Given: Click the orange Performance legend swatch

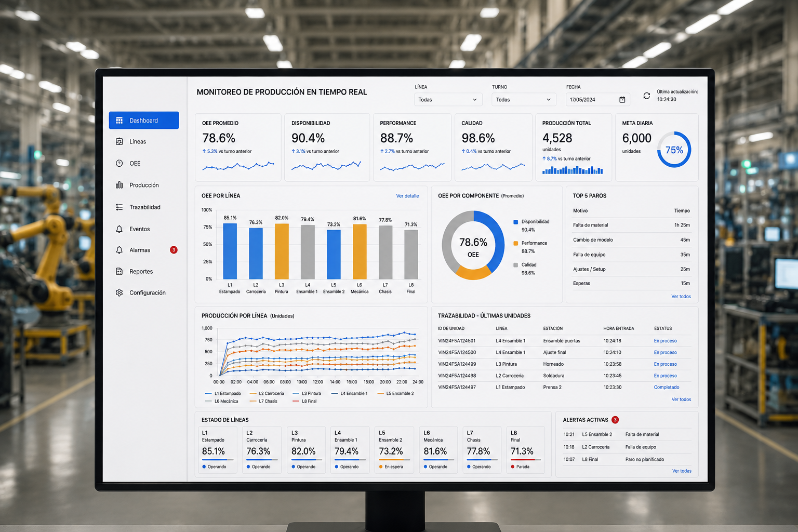Looking at the screenshot, I should 516,243.
